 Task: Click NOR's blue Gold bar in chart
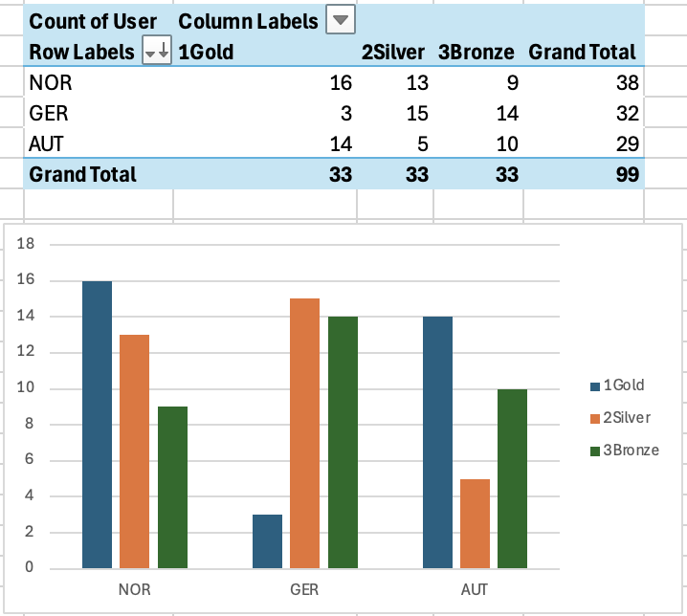tap(97, 425)
